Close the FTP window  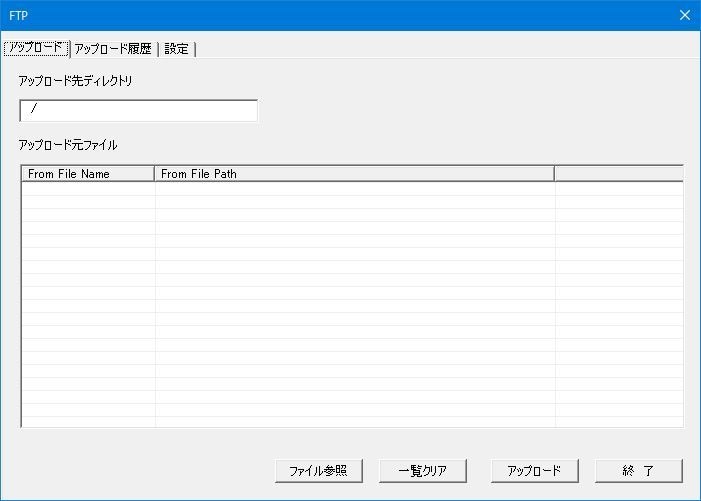point(684,15)
